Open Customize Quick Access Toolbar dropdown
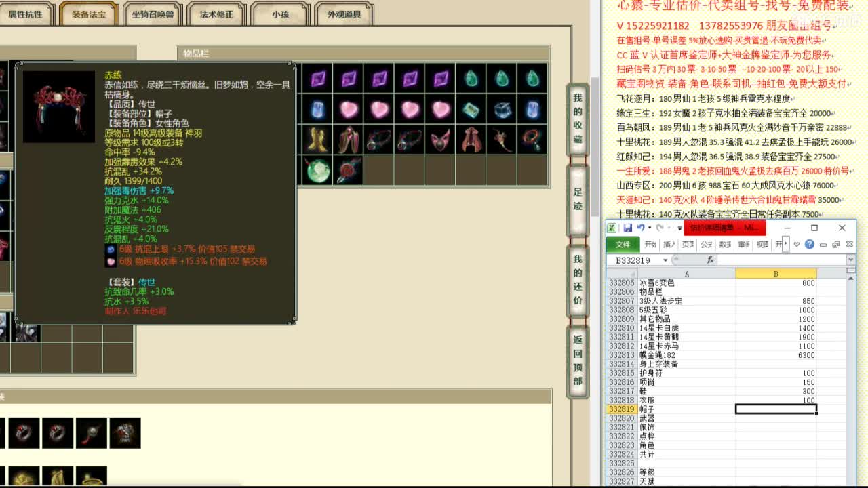 pyautogui.click(x=679, y=228)
